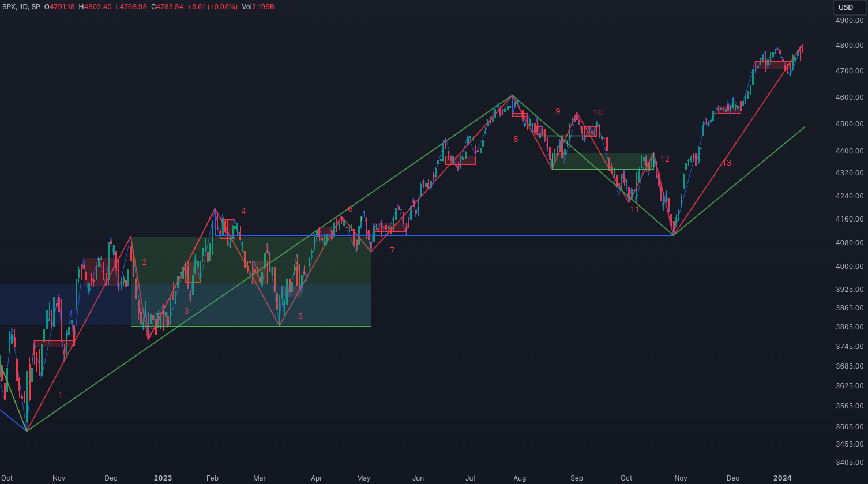Open the USD currency dropdown

846,7
